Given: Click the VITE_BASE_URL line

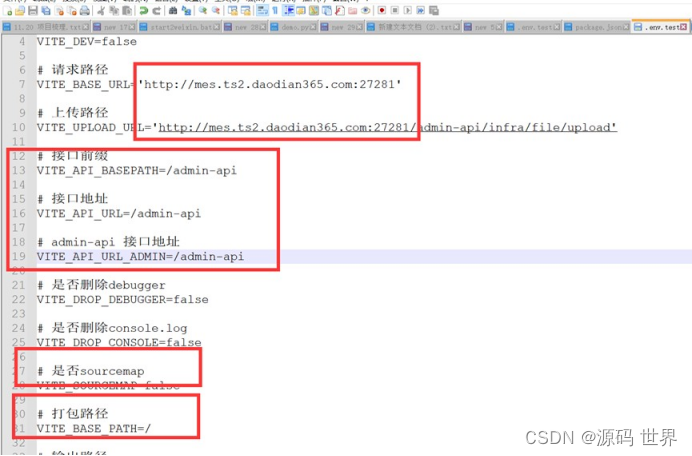Looking at the screenshot, I should (219, 84).
